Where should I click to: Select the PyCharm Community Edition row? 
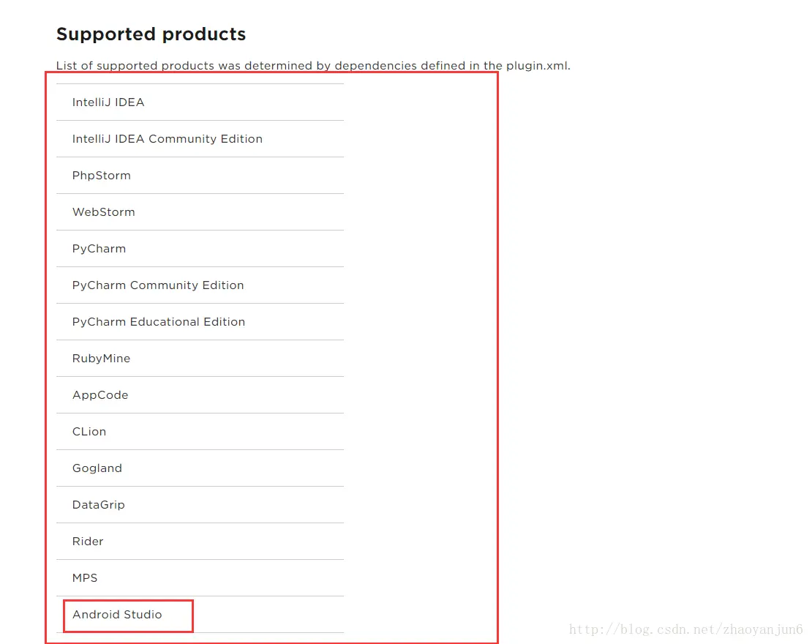click(x=200, y=285)
